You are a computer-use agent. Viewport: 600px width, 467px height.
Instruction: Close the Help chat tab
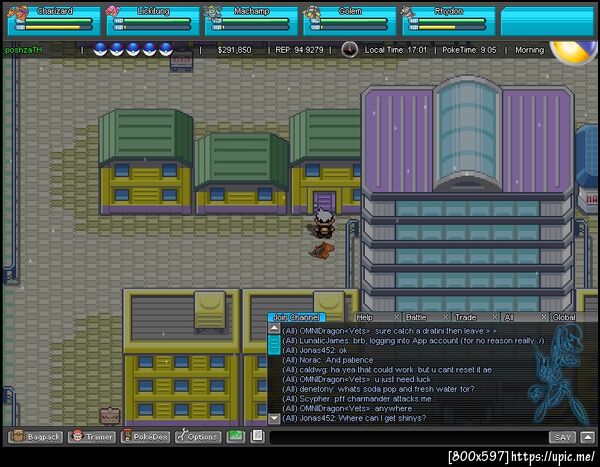(x=396, y=317)
